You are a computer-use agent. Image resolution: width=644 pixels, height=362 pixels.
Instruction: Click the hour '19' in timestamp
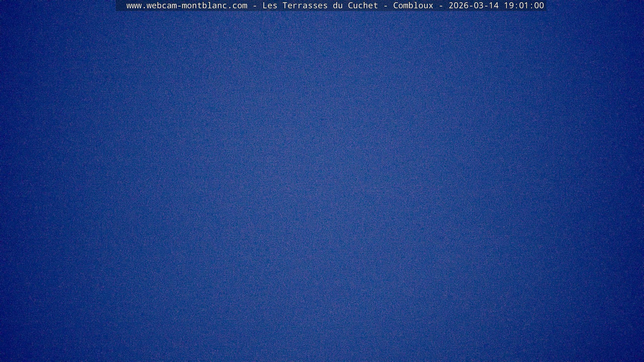pos(509,6)
